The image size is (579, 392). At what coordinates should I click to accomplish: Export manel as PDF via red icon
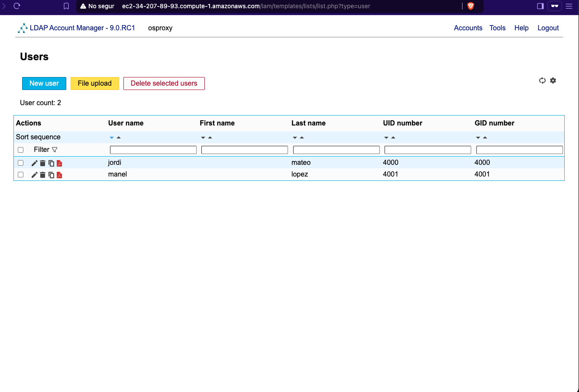click(59, 175)
